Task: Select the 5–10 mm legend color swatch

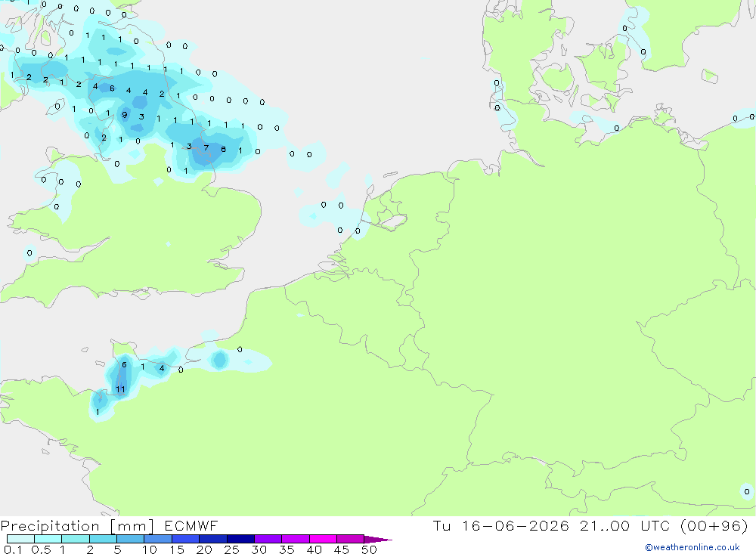Action: [131, 539]
